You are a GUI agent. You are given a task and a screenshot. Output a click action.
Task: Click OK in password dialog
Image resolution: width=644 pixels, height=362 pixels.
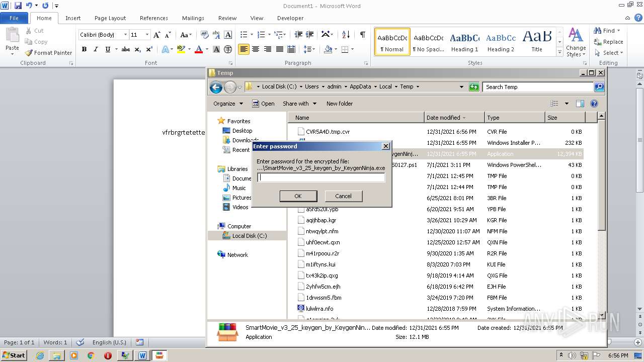click(298, 196)
